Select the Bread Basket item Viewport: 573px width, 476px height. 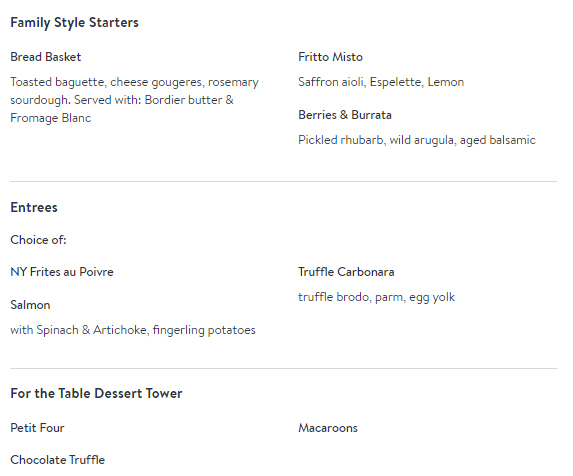(46, 57)
